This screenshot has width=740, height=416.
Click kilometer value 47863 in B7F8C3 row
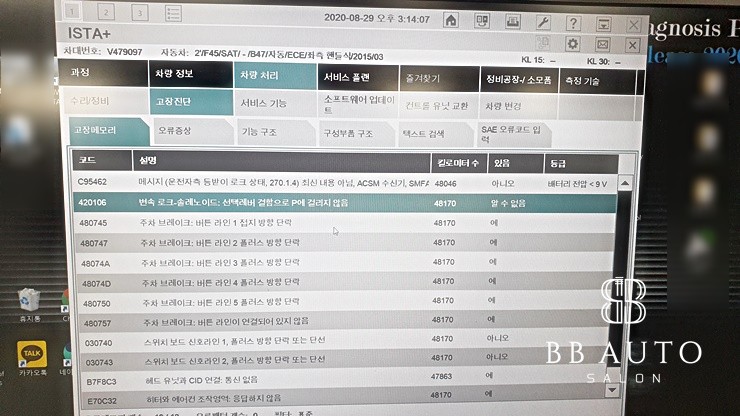442,376
